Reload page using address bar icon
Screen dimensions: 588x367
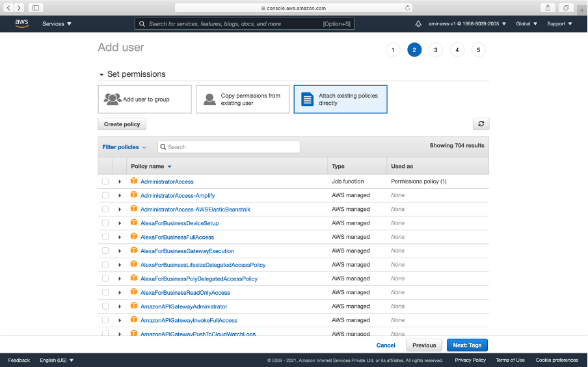click(407, 8)
